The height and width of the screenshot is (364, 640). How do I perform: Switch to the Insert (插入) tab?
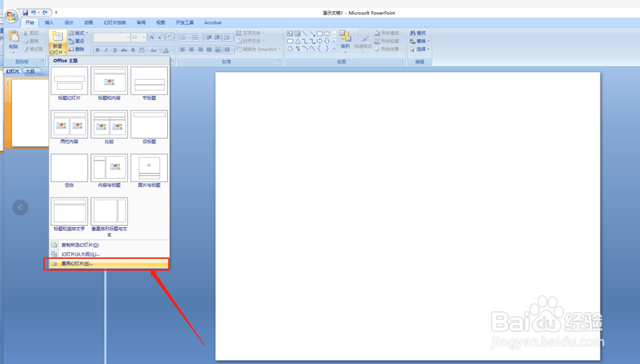coord(49,22)
